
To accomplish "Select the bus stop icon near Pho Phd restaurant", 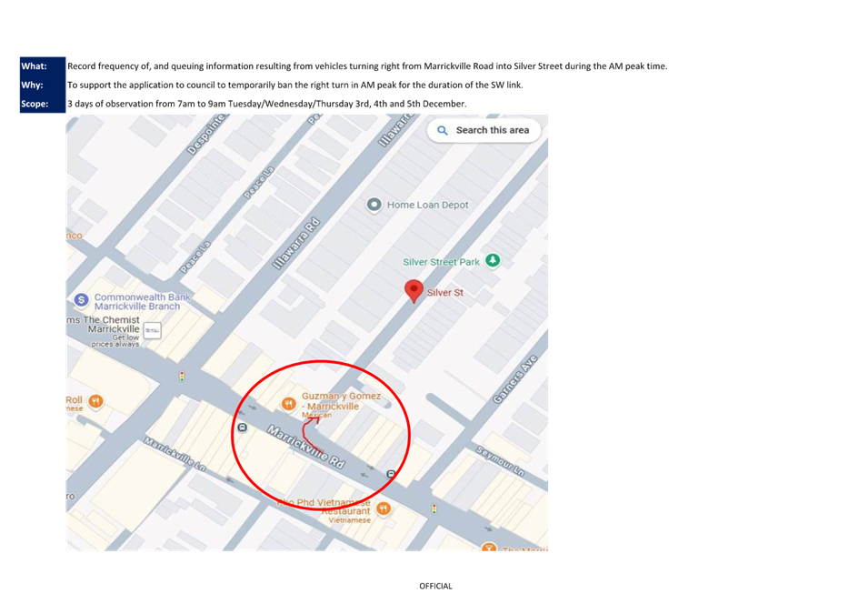I will pyautogui.click(x=391, y=474).
